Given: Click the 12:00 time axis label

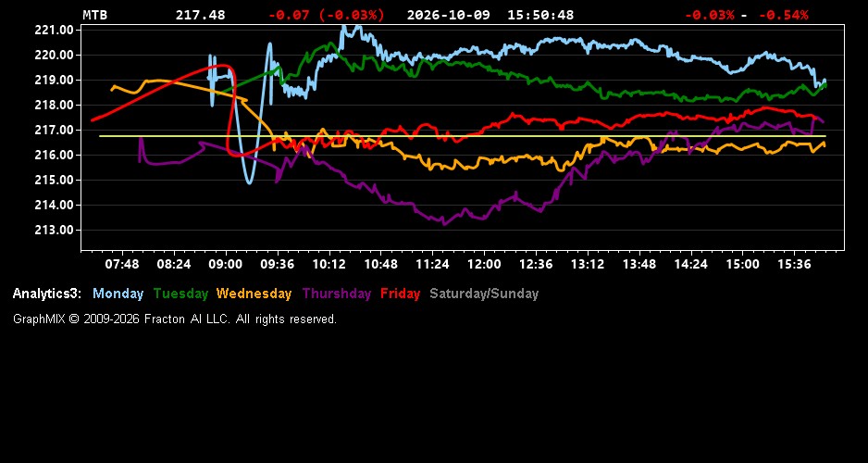Looking at the screenshot, I should (x=484, y=264).
